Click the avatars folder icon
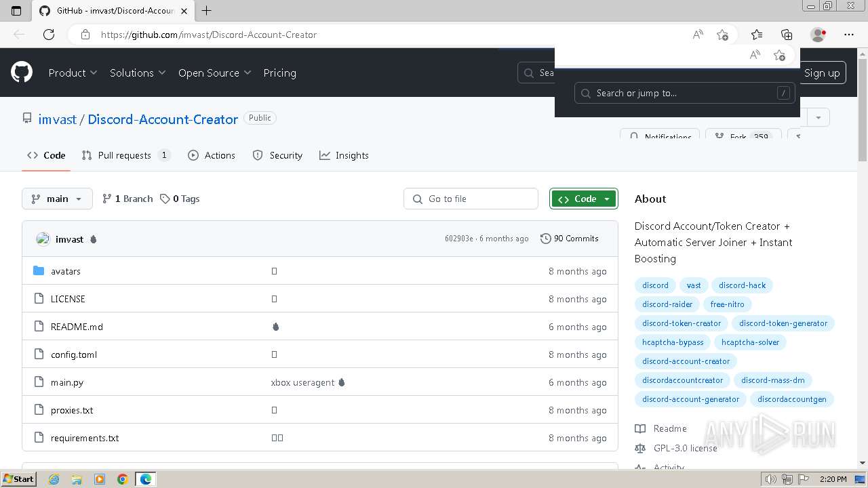 pos(39,271)
